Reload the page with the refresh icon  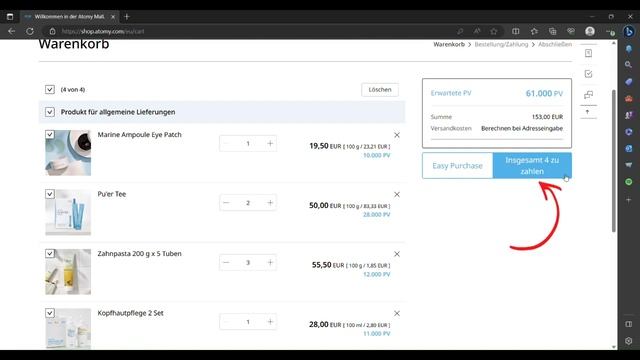tap(30, 31)
